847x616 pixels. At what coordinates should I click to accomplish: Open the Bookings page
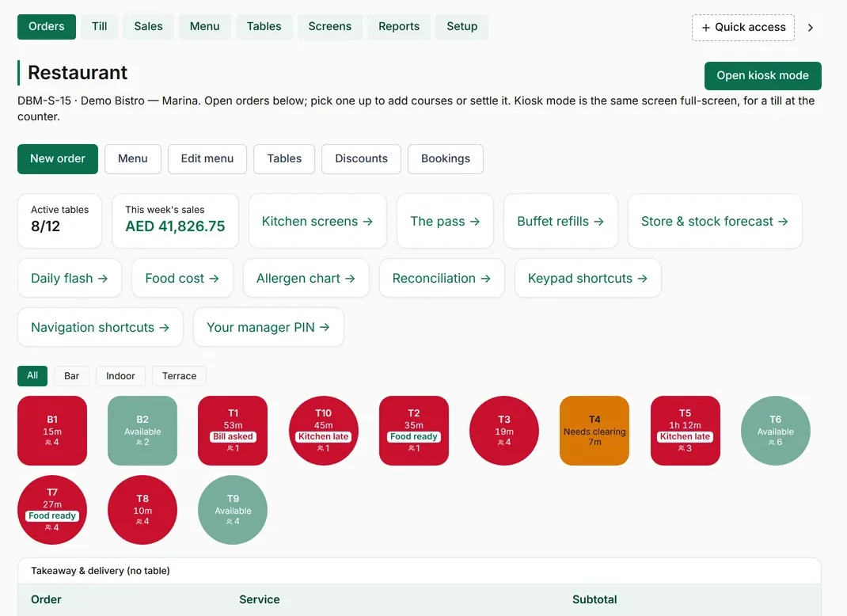tap(446, 159)
